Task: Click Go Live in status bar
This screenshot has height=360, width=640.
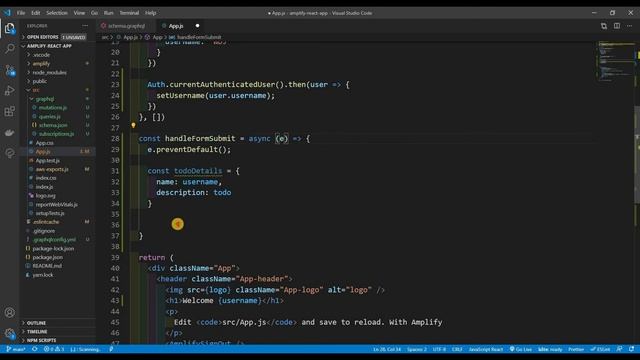Action: pos(521,349)
